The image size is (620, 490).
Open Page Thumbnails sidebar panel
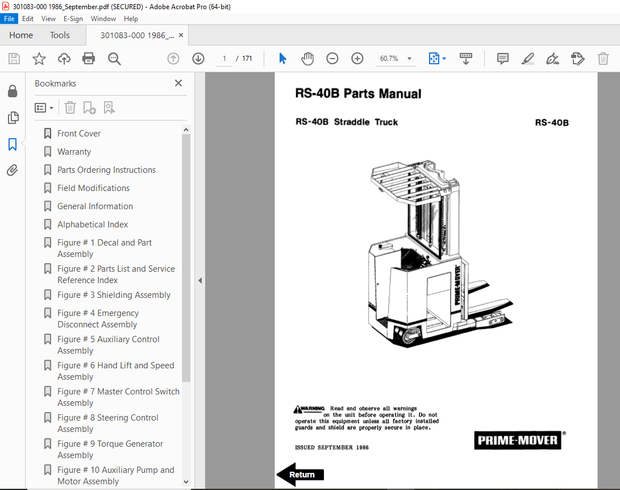[x=13, y=117]
